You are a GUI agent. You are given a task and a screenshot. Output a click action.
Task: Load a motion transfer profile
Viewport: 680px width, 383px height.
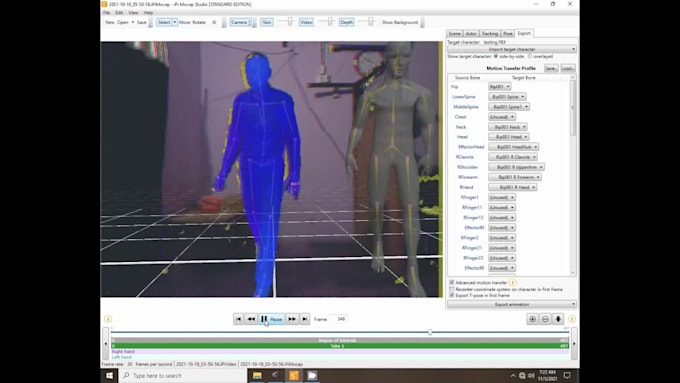point(568,69)
